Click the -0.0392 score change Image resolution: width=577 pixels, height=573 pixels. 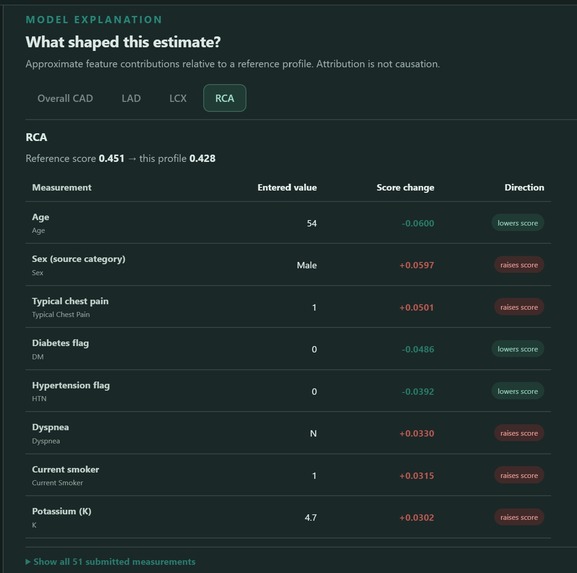pyautogui.click(x=418, y=392)
